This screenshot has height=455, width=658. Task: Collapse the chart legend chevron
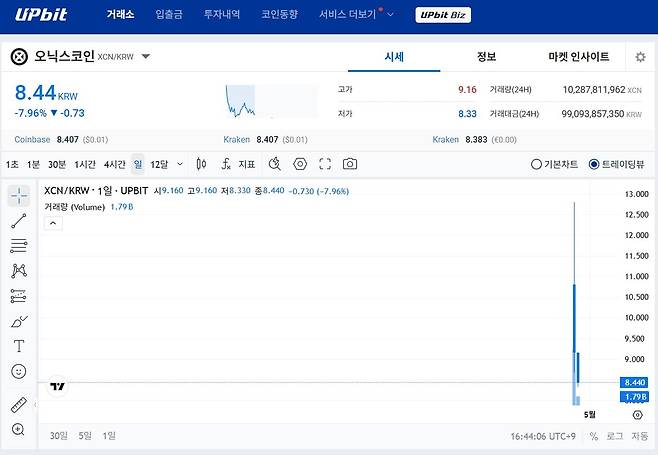point(53,223)
